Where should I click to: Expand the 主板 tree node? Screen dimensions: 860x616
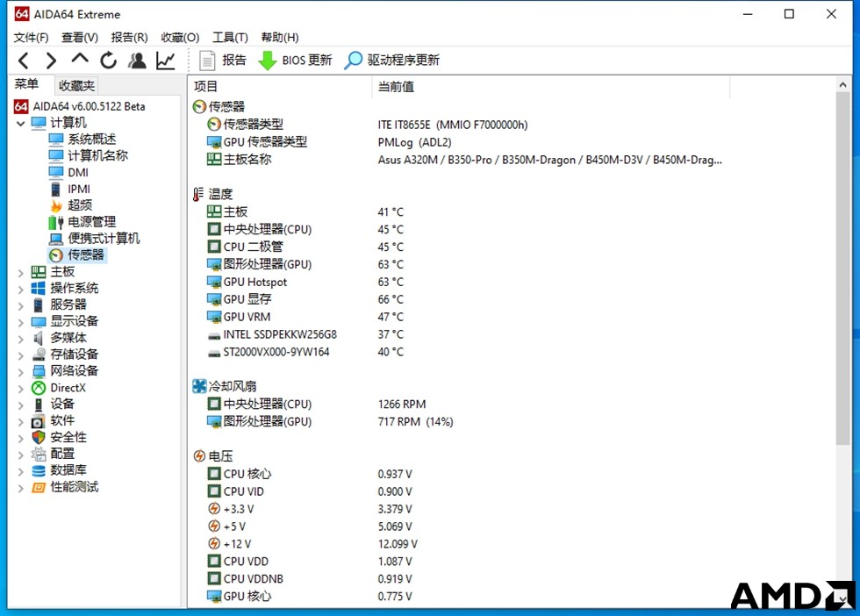21,273
